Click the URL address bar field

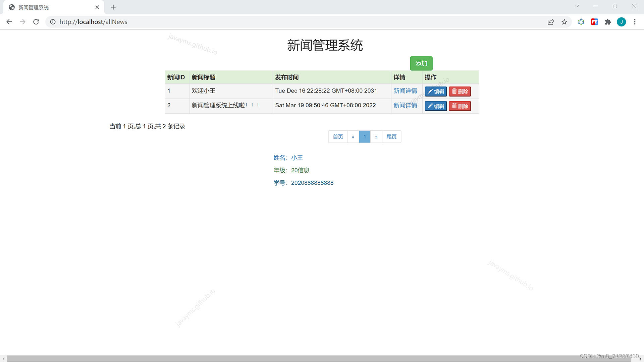[x=268, y=22]
